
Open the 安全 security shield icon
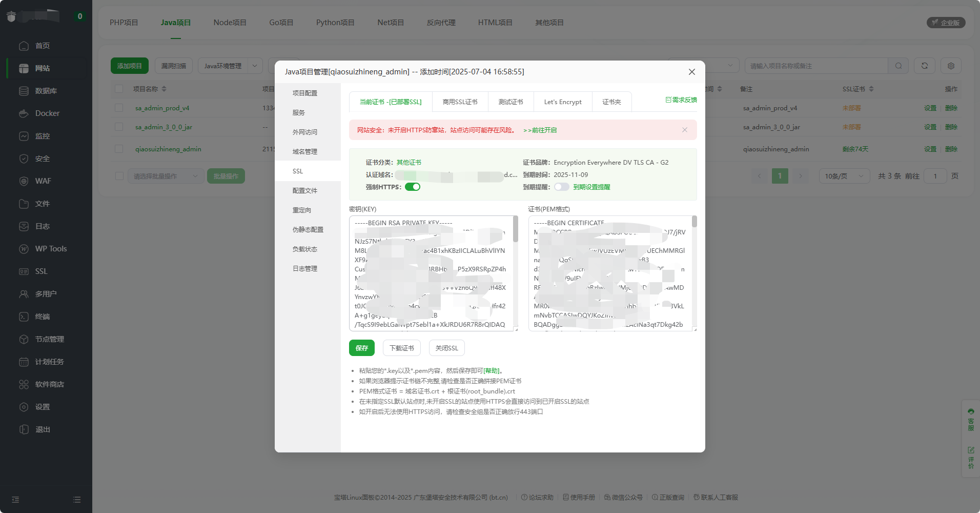[24, 159]
